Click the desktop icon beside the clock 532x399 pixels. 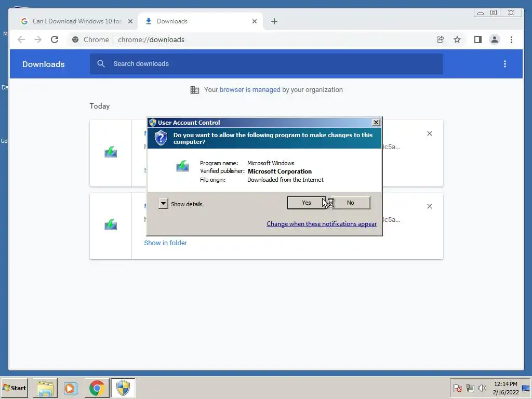point(526,388)
